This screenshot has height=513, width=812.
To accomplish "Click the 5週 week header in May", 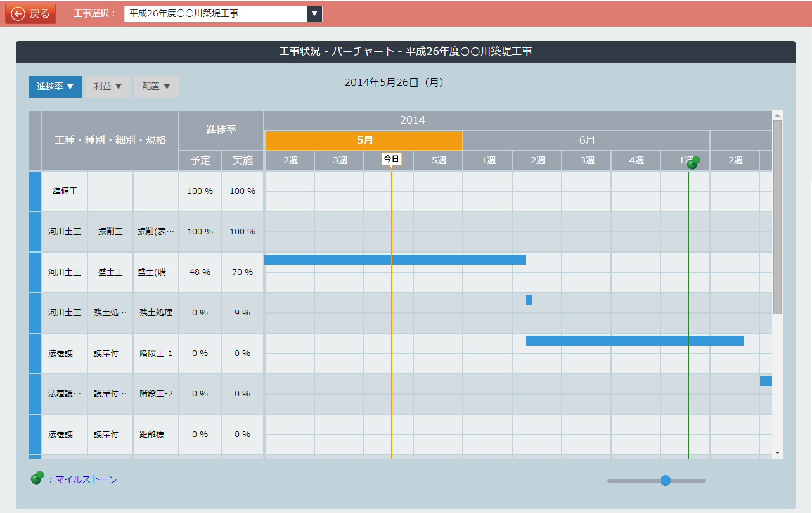I will 439,161.
